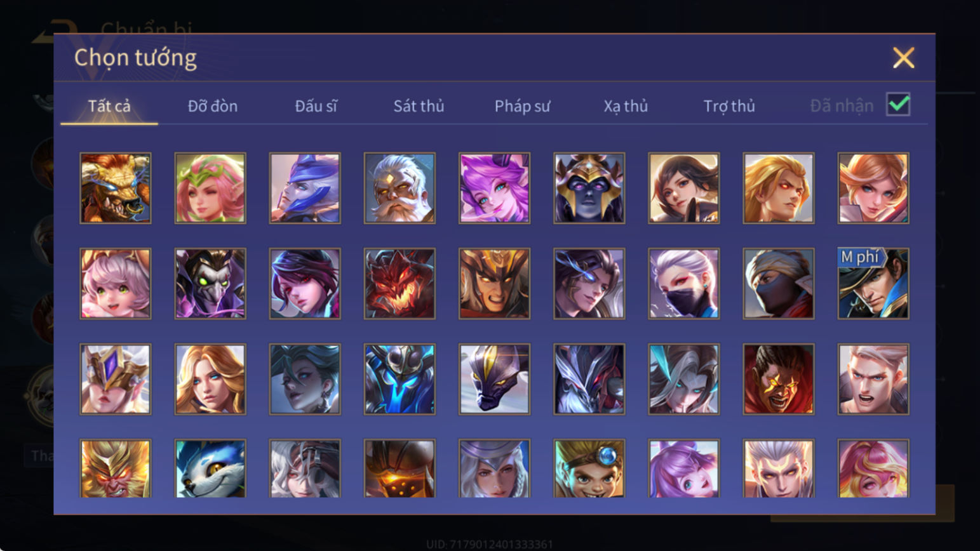The image size is (980, 551).
Task: Choose the white-bearded old man hero
Action: pos(399,188)
